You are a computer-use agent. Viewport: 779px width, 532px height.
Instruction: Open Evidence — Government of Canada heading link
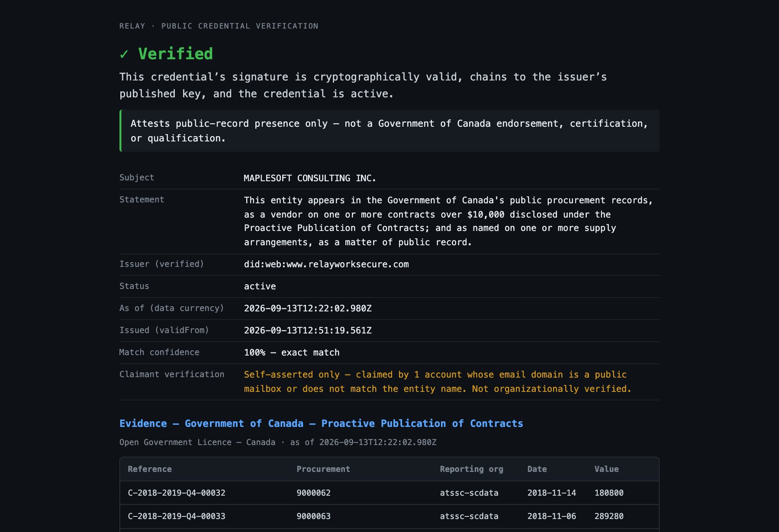(321, 423)
